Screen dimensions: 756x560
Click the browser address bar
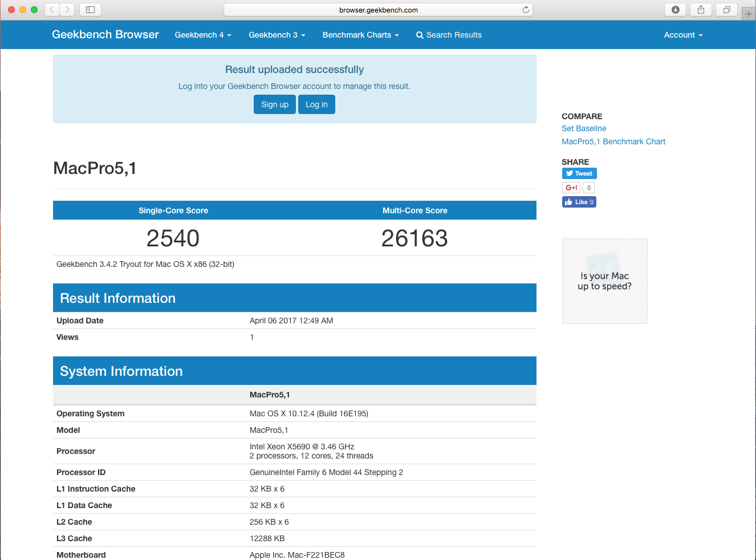coord(378,10)
